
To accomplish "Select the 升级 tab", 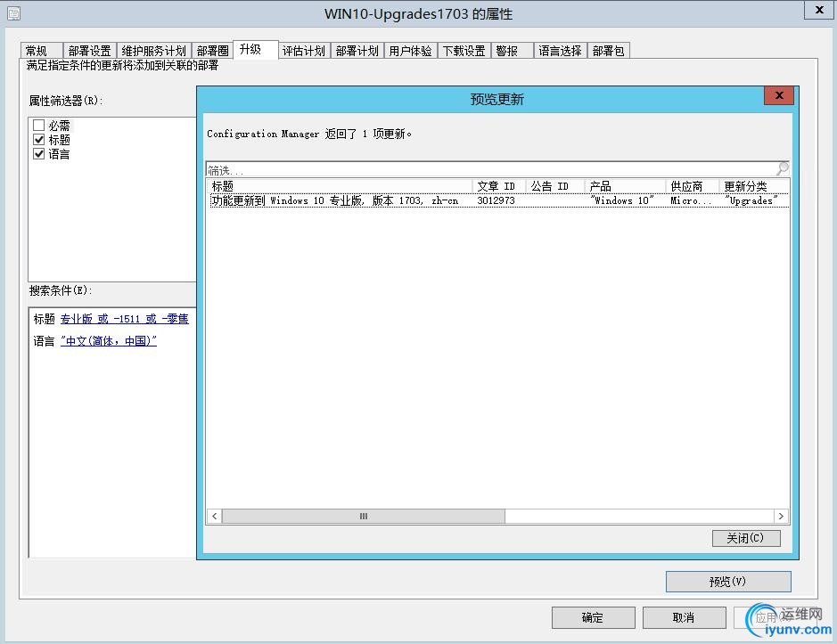I will click(256, 50).
